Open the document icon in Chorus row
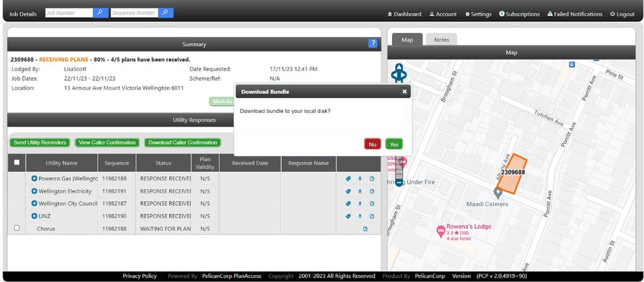The image size is (644, 282). coord(365,229)
